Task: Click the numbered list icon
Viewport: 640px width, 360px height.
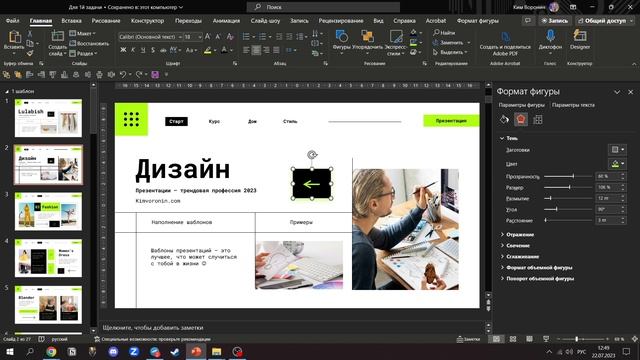Action: (x=262, y=37)
